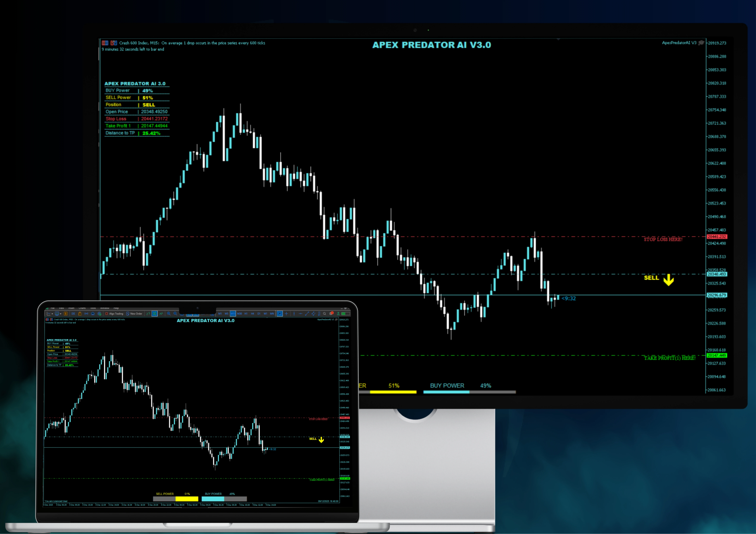Select the H1 timeframe
Image resolution: width=756 pixels, height=534 pixels.
click(246, 314)
